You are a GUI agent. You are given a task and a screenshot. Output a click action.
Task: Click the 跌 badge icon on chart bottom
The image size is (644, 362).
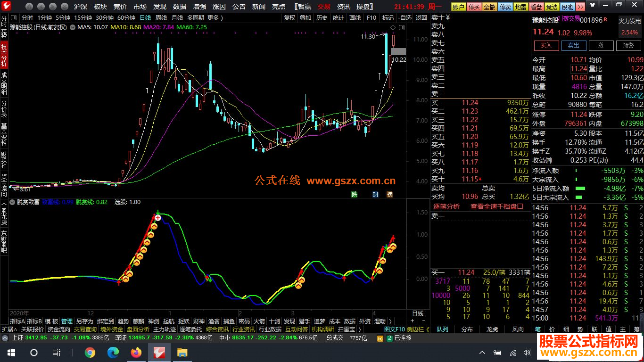tap(354, 194)
